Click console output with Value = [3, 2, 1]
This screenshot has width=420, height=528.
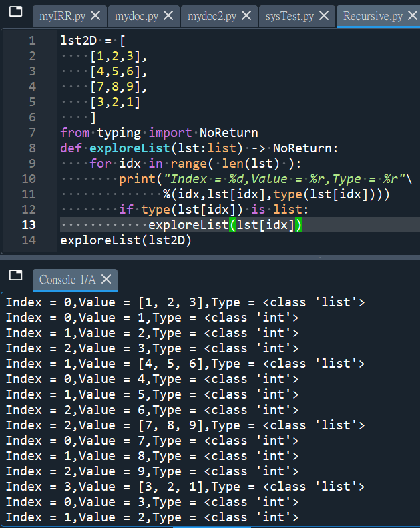(185, 487)
